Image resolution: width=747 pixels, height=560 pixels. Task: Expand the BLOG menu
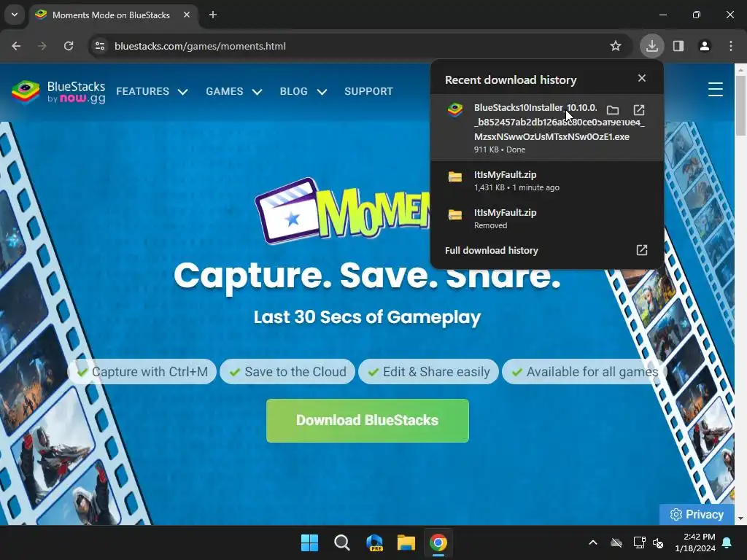tap(303, 91)
